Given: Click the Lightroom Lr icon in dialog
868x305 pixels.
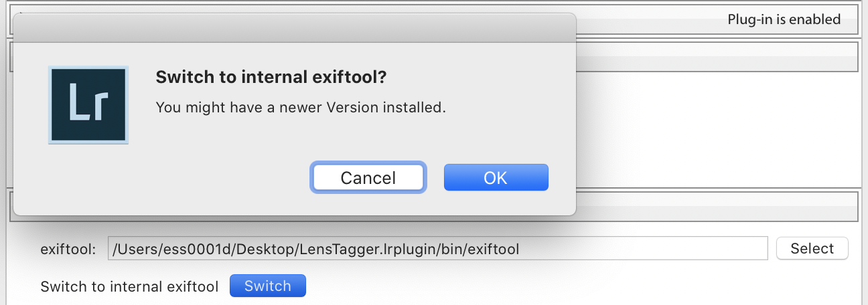Looking at the screenshot, I should (x=88, y=105).
